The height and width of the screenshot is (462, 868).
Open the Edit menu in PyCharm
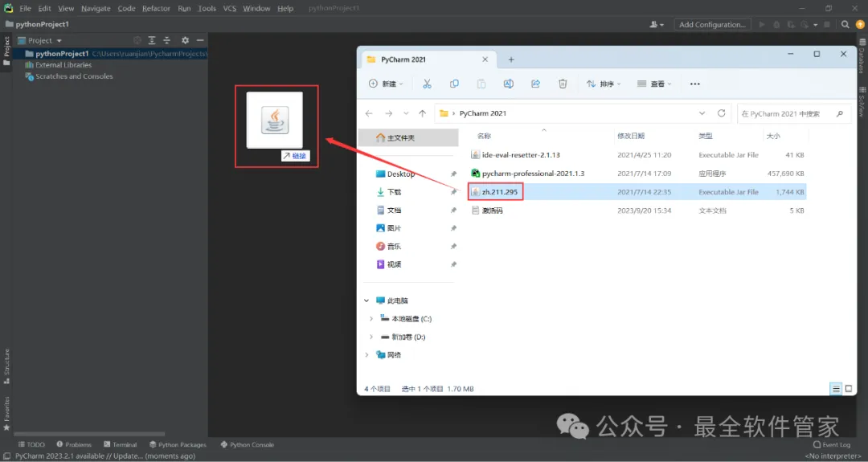coord(45,8)
